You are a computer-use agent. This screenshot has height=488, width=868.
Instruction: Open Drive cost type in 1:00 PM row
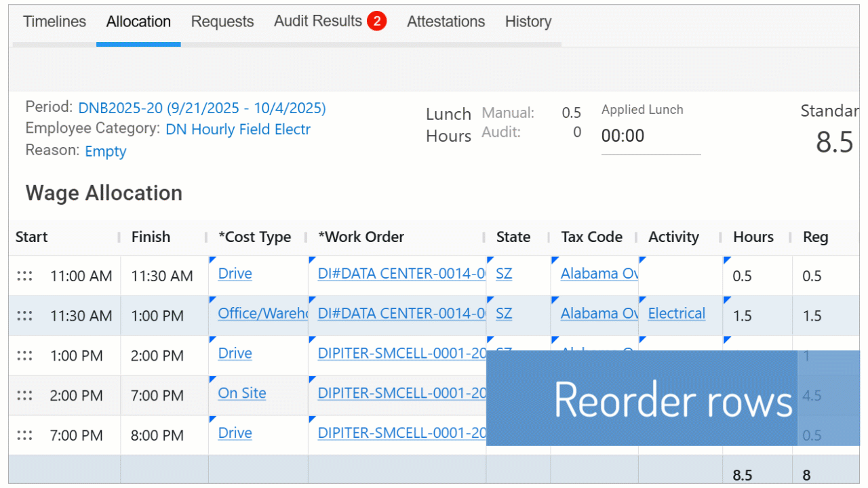pyautogui.click(x=235, y=354)
